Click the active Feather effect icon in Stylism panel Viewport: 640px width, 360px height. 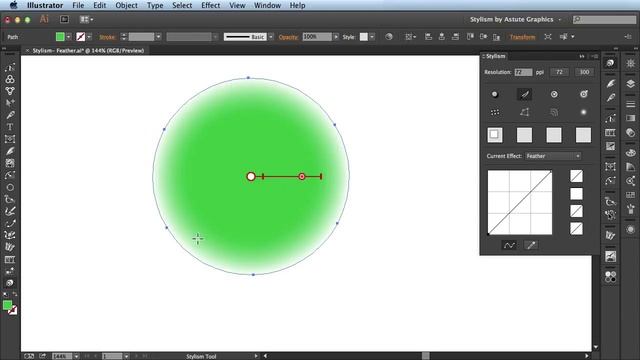(x=524, y=94)
